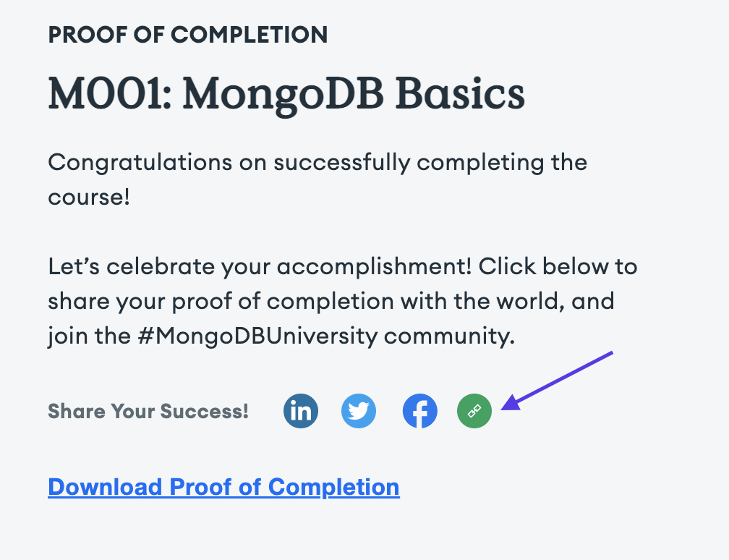Click the "M001: MongoDB Basics" heading
The width and height of the screenshot is (729, 560).
(286, 95)
